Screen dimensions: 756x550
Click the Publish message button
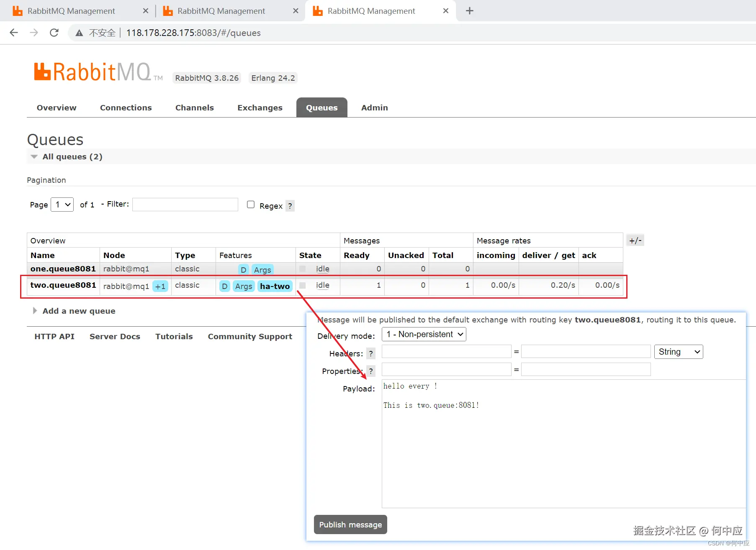pyautogui.click(x=351, y=524)
